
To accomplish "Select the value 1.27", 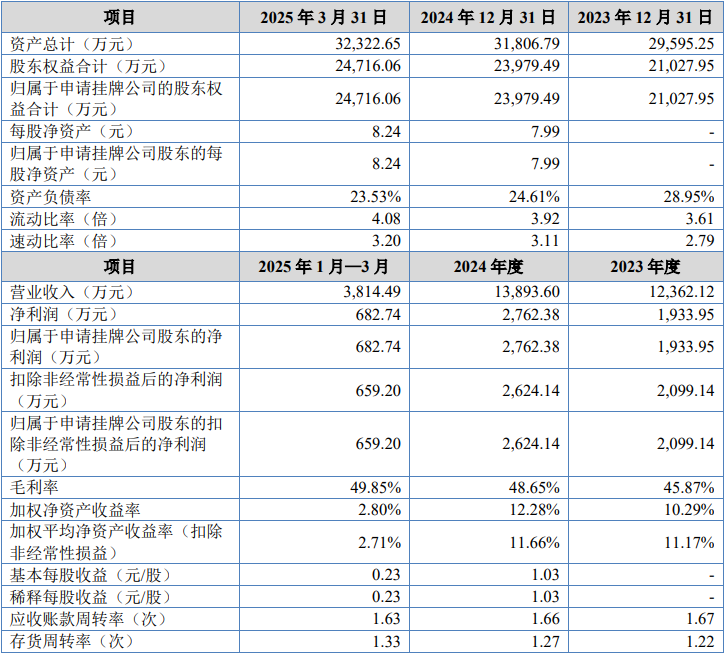I will (x=545, y=641).
